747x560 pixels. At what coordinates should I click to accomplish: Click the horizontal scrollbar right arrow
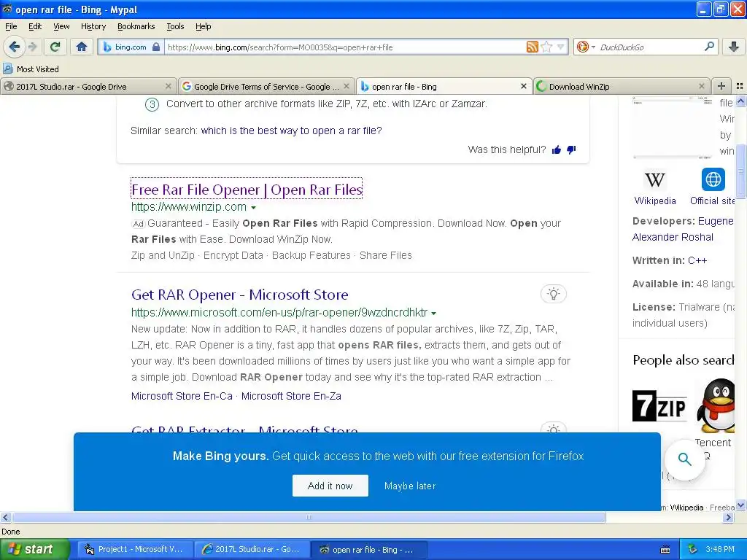coord(728,517)
